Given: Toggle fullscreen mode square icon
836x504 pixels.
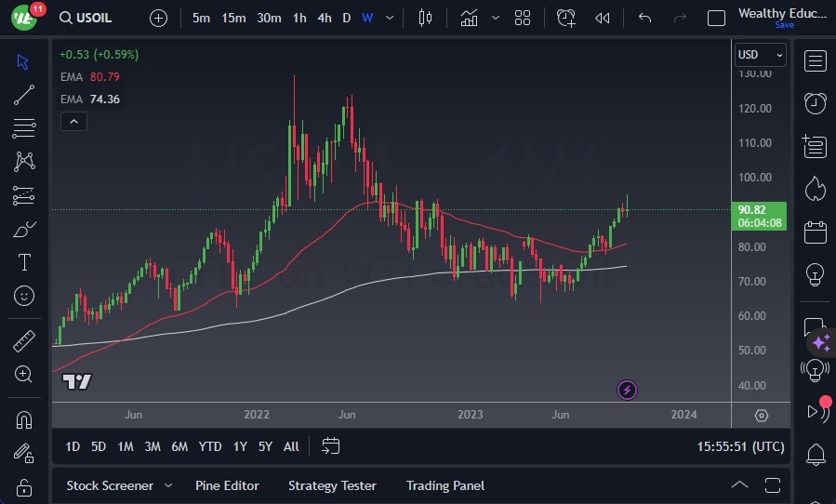Looking at the screenshot, I should coord(716,19).
